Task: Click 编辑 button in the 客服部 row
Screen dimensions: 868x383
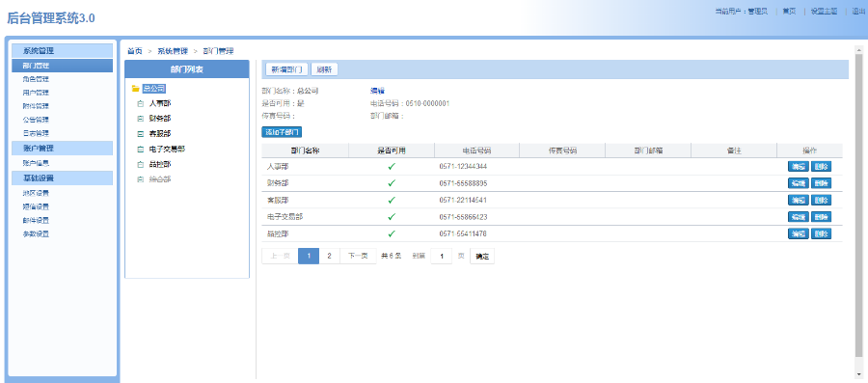Action: coord(799,200)
